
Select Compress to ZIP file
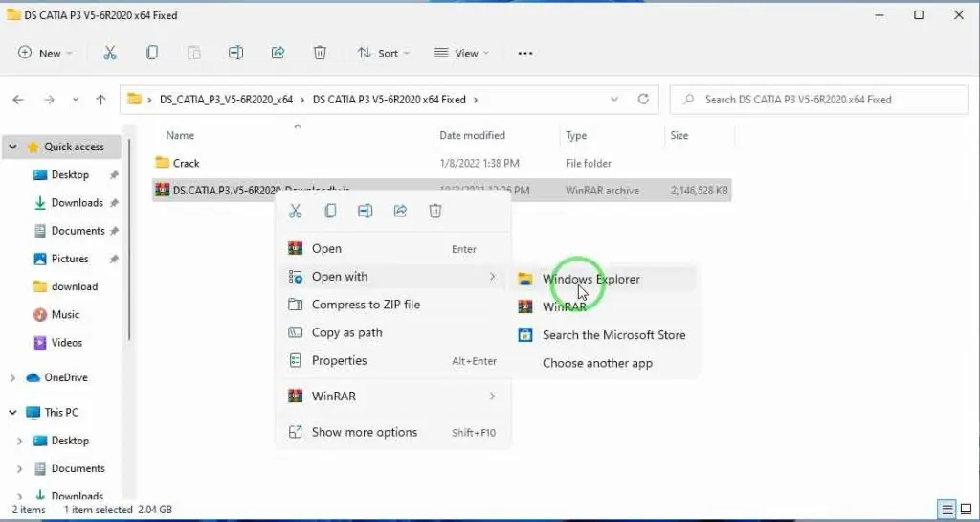(x=366, y=305)
